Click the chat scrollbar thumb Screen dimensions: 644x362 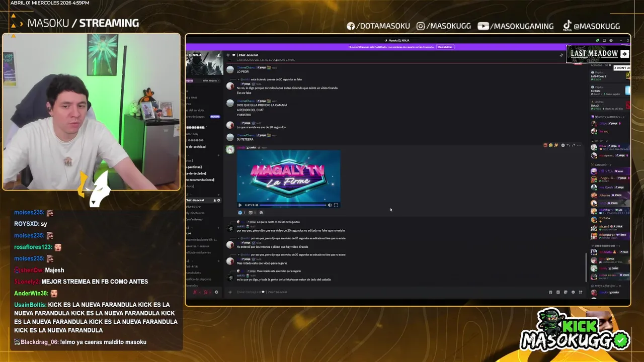pyautogui.click(x=587, y=267)
